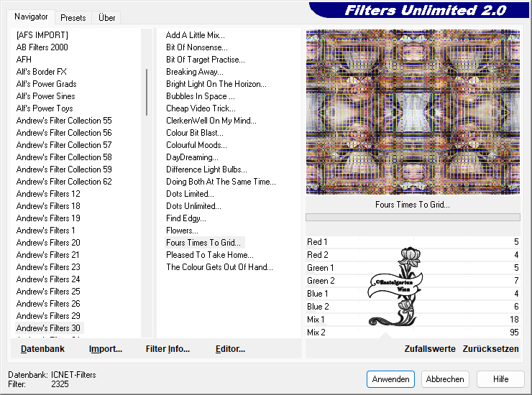532x395 pixels.
Task: Open Hilfe button
Action: (500, 379)
